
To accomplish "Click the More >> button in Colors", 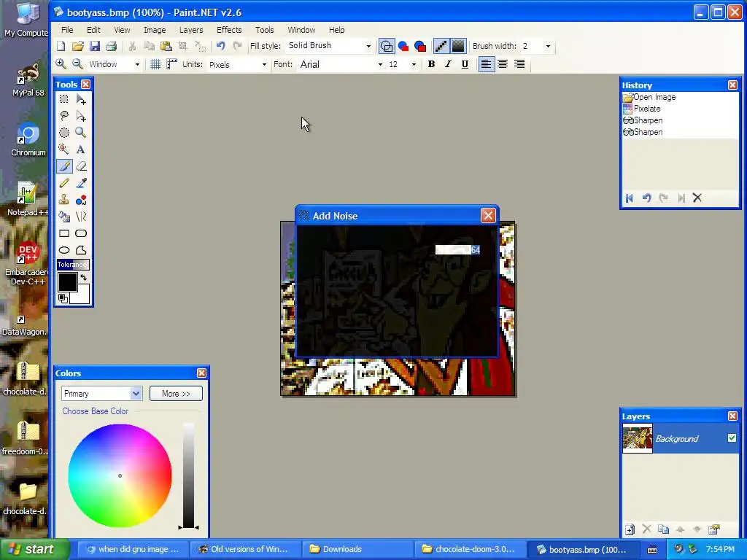I will [176, 393].
